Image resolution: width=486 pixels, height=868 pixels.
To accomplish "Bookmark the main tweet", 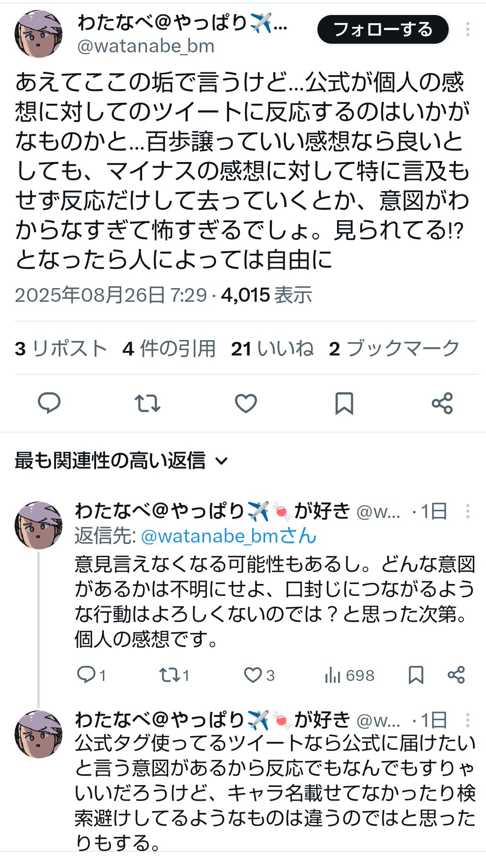I will click(x=344, y=403).
